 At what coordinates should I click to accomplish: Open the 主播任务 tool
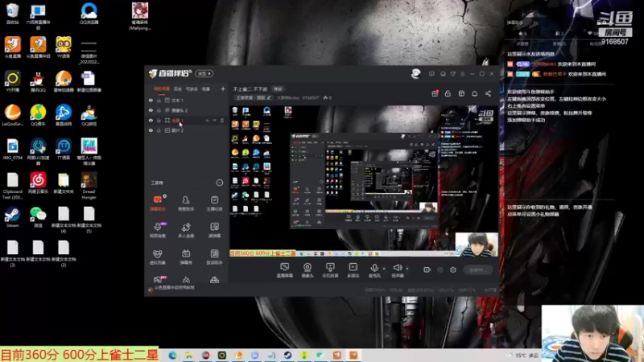coord(214,203)
